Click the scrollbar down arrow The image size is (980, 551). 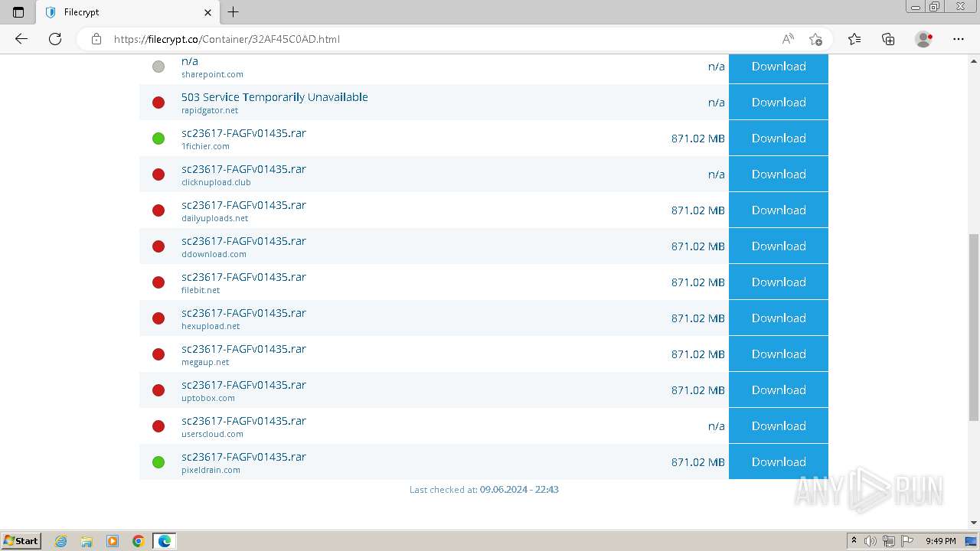click(x=974, y=523)
